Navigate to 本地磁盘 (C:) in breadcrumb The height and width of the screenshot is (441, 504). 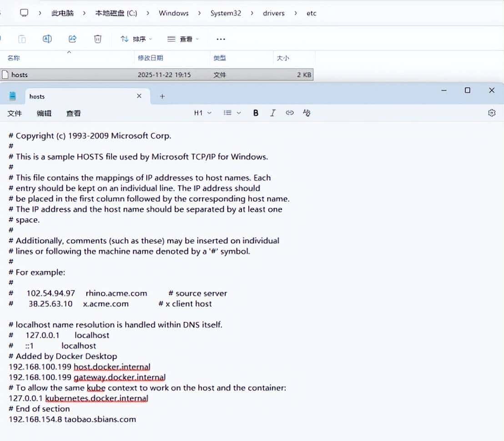(x=116, y=13)
